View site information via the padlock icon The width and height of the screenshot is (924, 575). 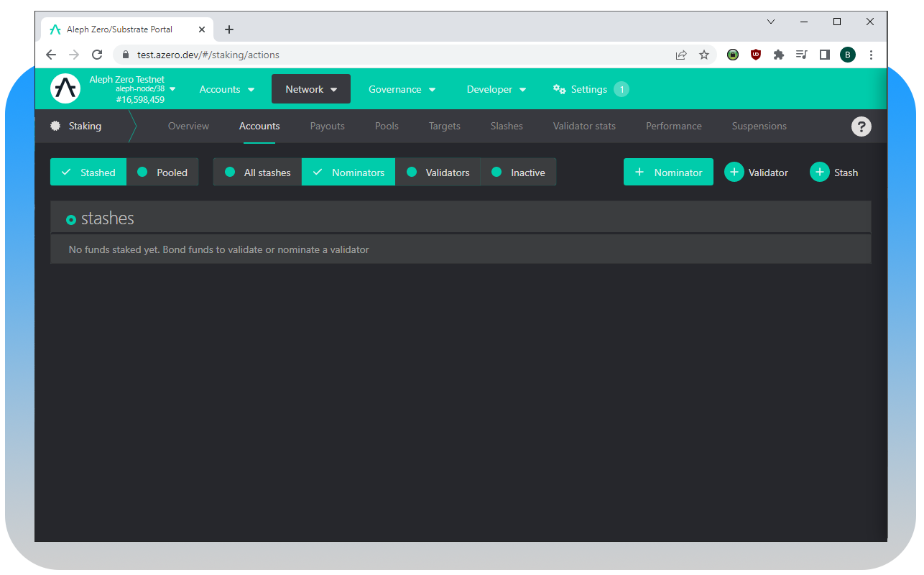[x=125, y=55]
